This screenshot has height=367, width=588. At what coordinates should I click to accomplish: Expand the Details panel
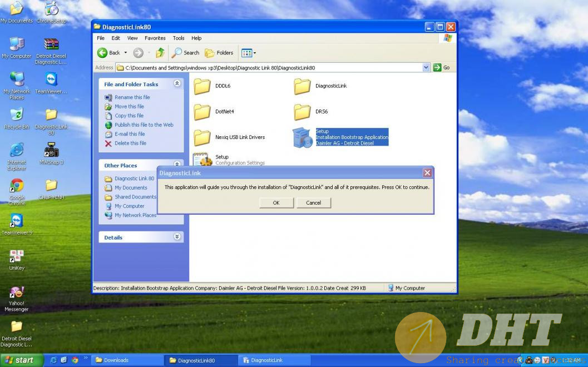pos(177,237)
